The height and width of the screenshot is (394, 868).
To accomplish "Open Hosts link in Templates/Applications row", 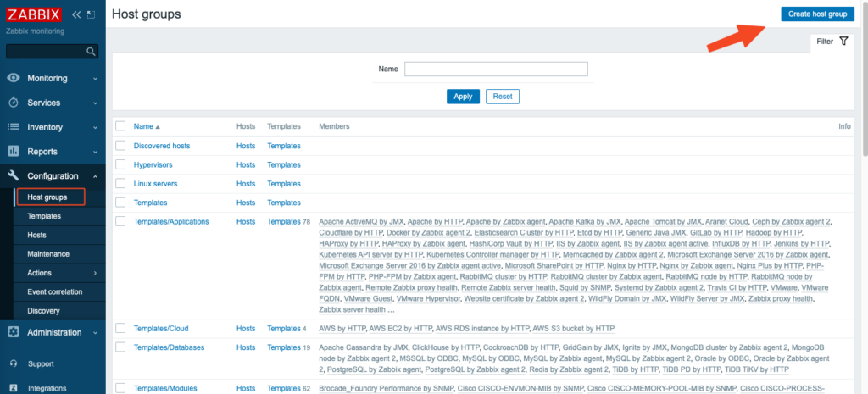I will 246,221.
